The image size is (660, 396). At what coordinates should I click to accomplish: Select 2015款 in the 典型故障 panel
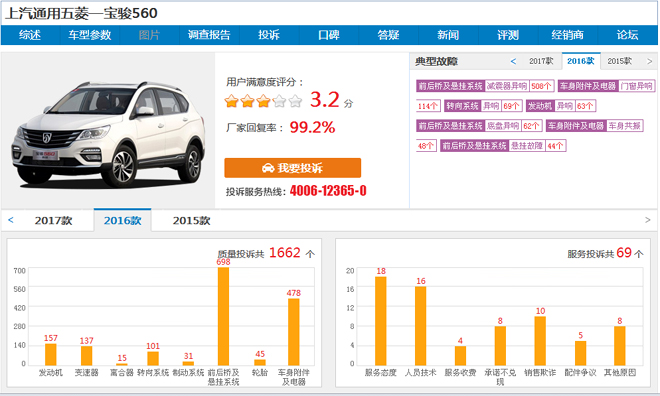click(x=620, y=61)
